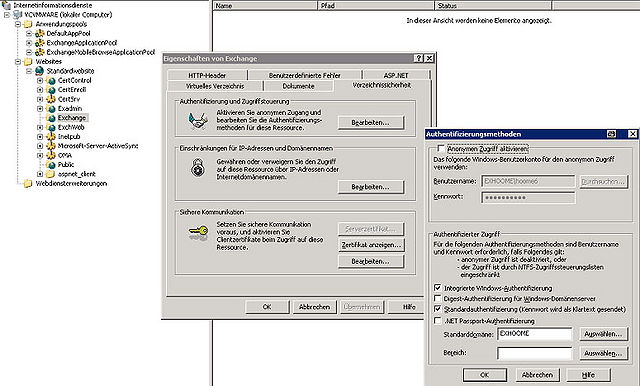Viewport: 640px width, 386px height.
Task: Click Abbrechen in Eigenschaften von Exchange dialog
Action: pos(314,307)
